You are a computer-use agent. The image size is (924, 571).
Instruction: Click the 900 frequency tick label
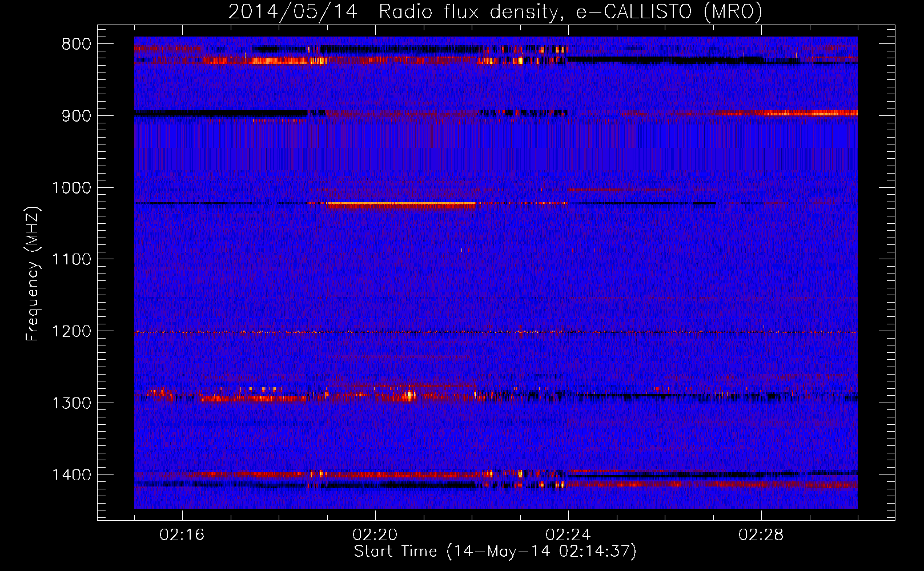(77, 116)
